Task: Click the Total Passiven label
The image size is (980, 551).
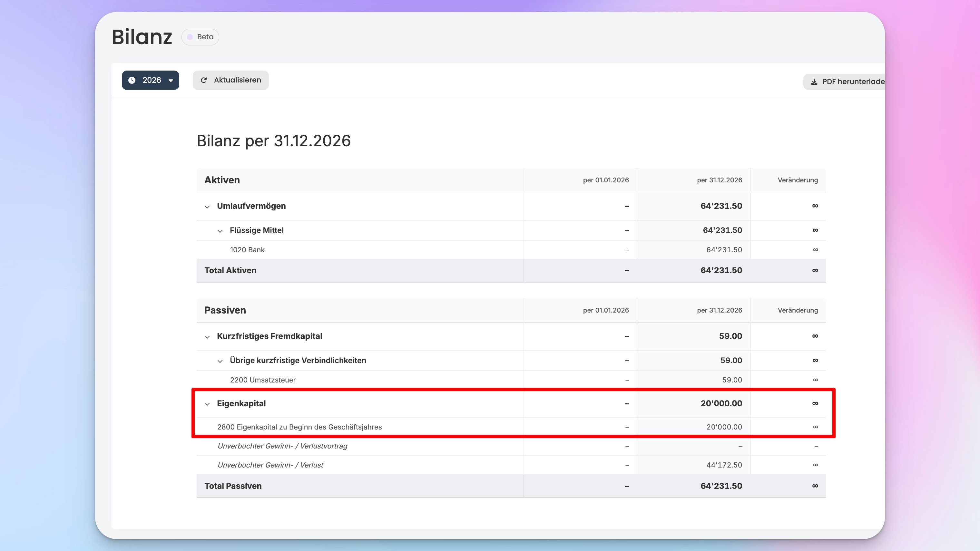Action: (233, 486)
